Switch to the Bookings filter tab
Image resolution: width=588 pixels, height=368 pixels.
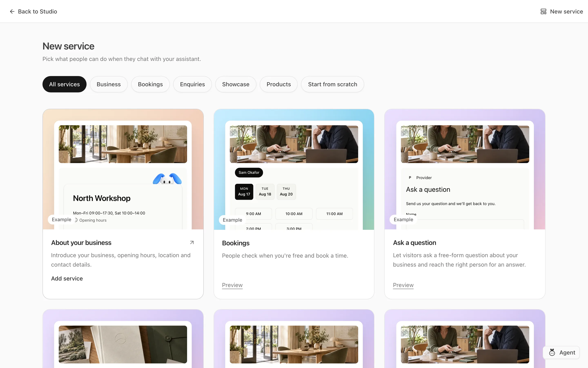click(x=150, y=84)
